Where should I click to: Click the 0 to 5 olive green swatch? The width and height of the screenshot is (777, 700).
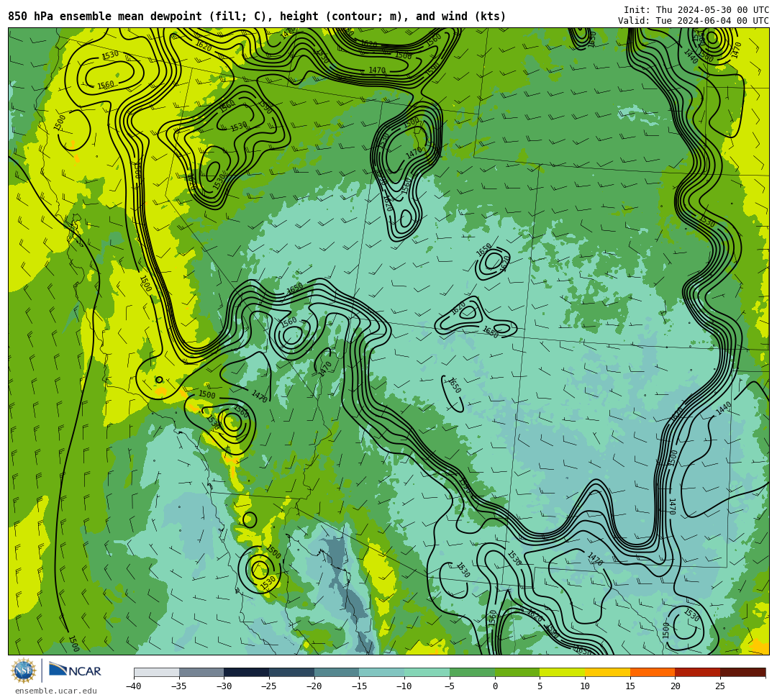click(517, 672)
